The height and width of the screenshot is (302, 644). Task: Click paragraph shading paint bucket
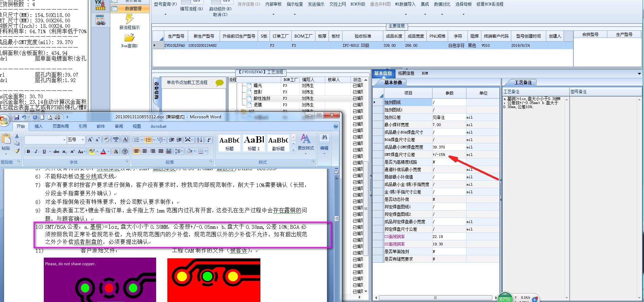(189, 151)
